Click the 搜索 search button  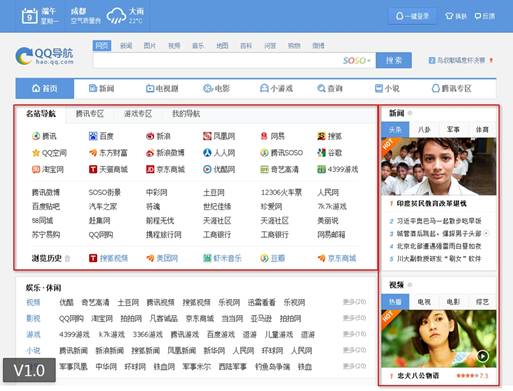coord(394,60)
